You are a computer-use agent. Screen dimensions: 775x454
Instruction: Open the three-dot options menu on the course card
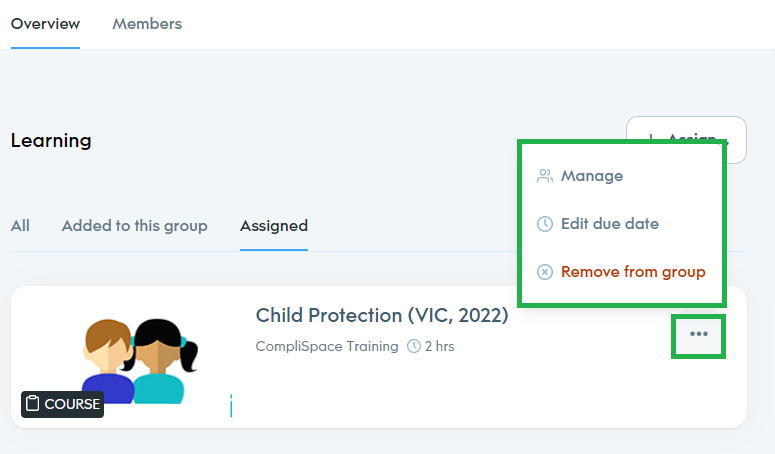click(698, 334)
